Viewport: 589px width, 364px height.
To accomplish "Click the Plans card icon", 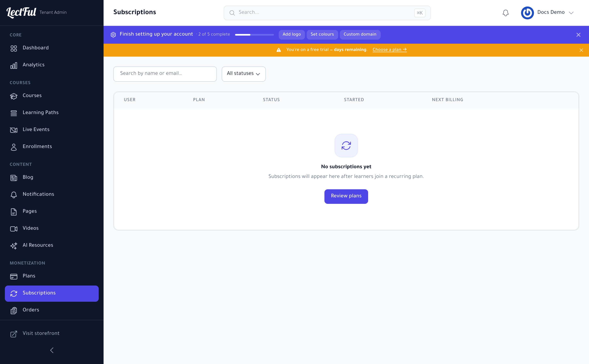I will 14,276.
